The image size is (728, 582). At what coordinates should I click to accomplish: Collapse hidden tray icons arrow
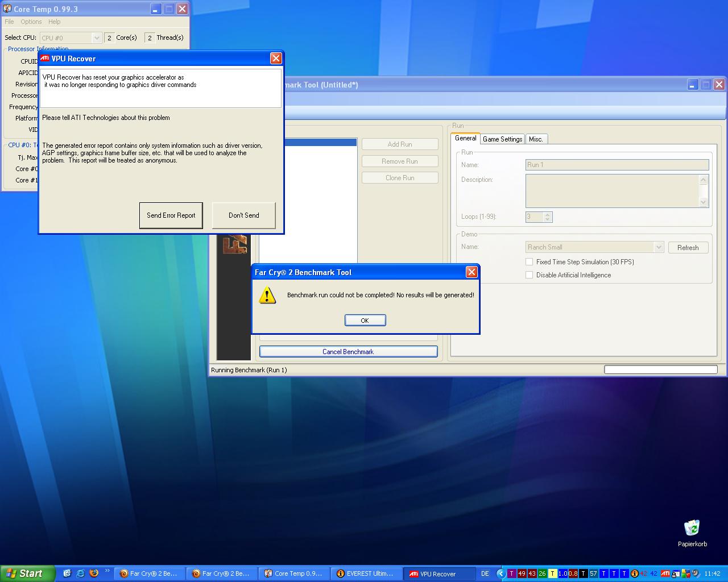tap(501, 573)
